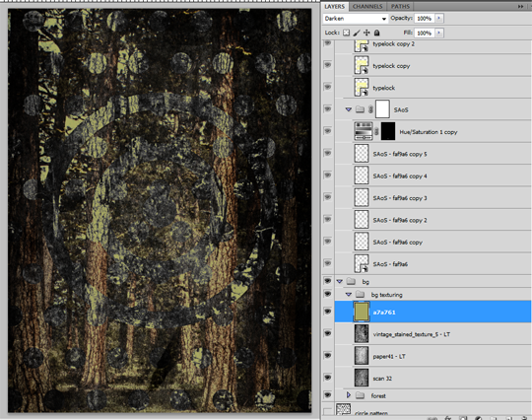This screenshot has height=420, width=532.
Task: Toggle visibility of the SAoS group
Action: pos(327,108)
